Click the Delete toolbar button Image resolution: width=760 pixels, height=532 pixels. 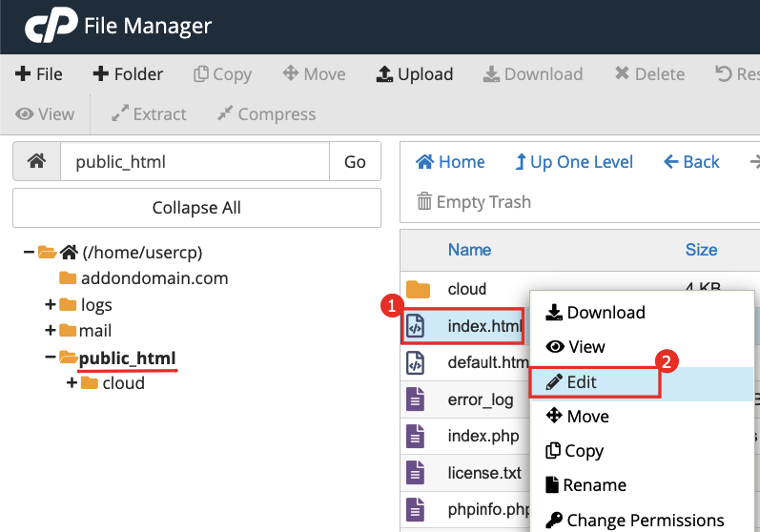click(649, 74)
